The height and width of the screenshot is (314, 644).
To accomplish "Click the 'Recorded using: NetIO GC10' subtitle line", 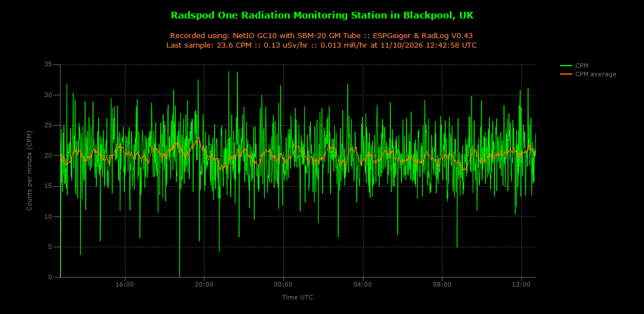I will (x=322, y=36).
